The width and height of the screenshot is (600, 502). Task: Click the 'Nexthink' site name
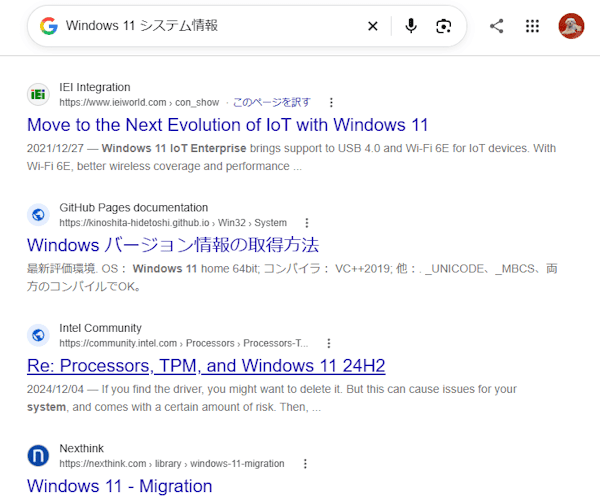pos(82,448)
